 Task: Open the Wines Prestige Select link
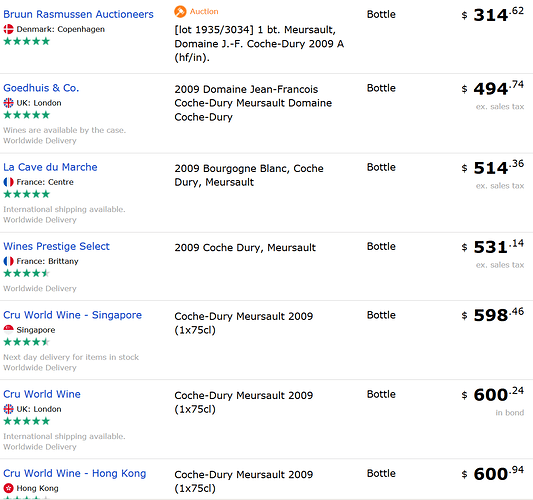coord(56,246)
